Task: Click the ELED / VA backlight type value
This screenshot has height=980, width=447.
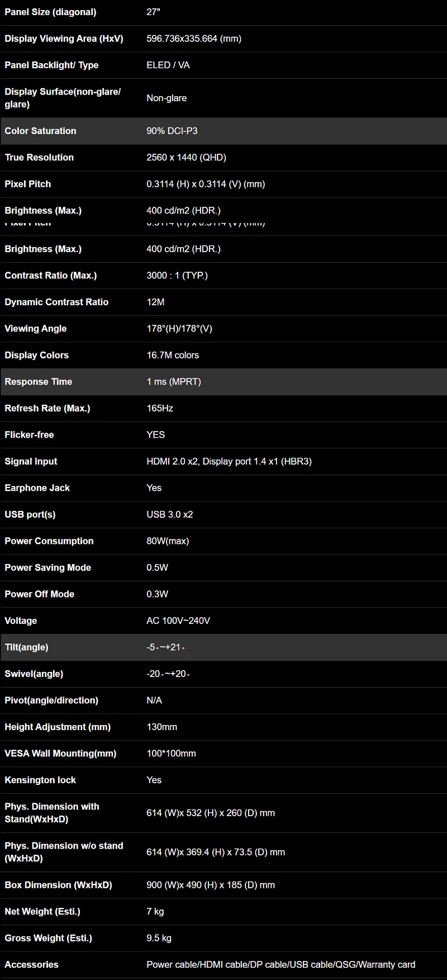Action: pos(168,65)
